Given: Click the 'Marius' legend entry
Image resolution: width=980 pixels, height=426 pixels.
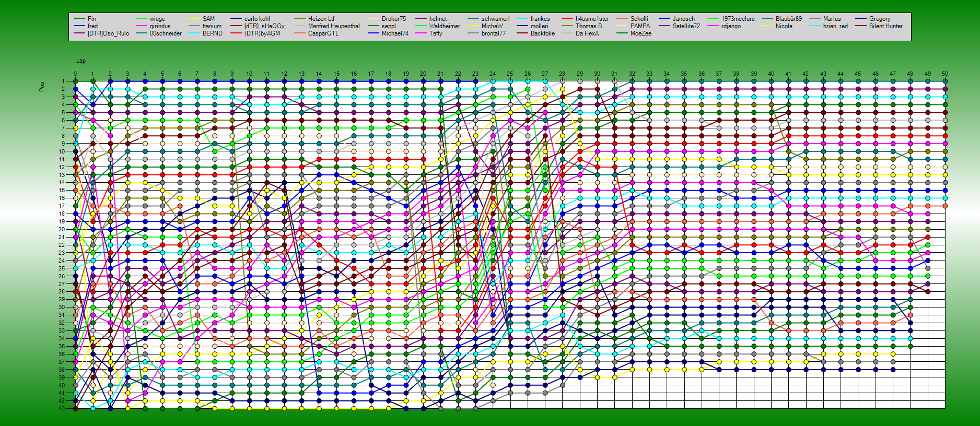Looking at the screenshot, I should point(825,19).
